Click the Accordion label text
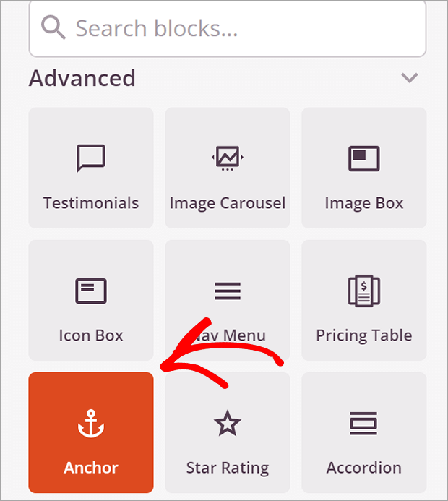 pos(364,468)
